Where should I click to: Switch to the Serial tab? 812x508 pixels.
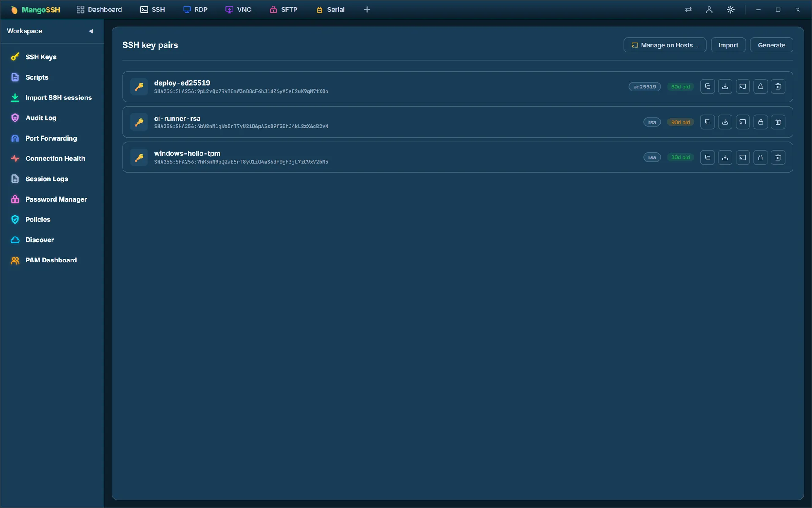click(x=331, y=9)
